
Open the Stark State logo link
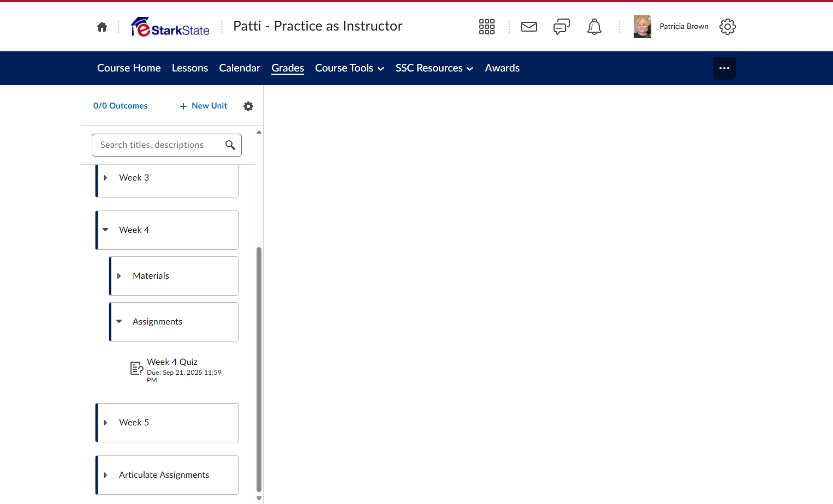coord(170,27)
